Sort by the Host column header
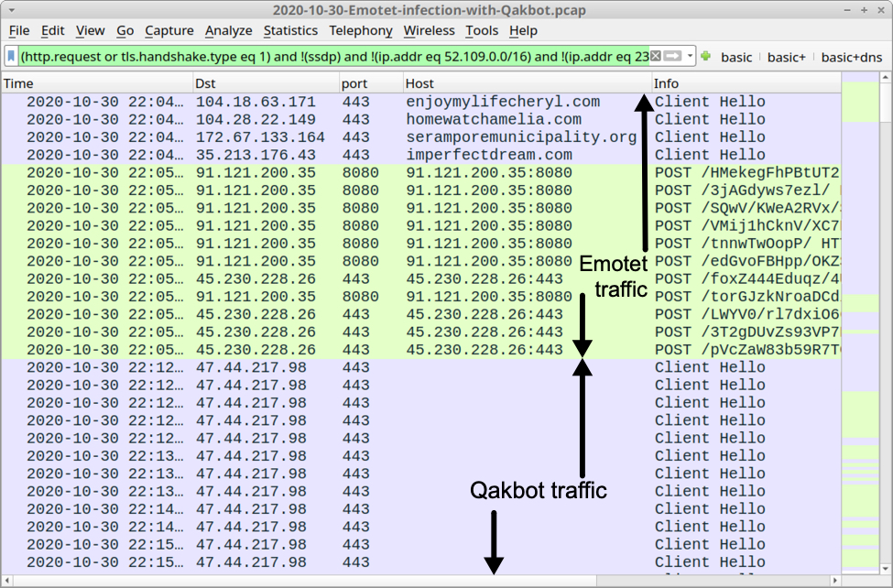The width and height of the screenshot is (893, 588). point(528,83)
